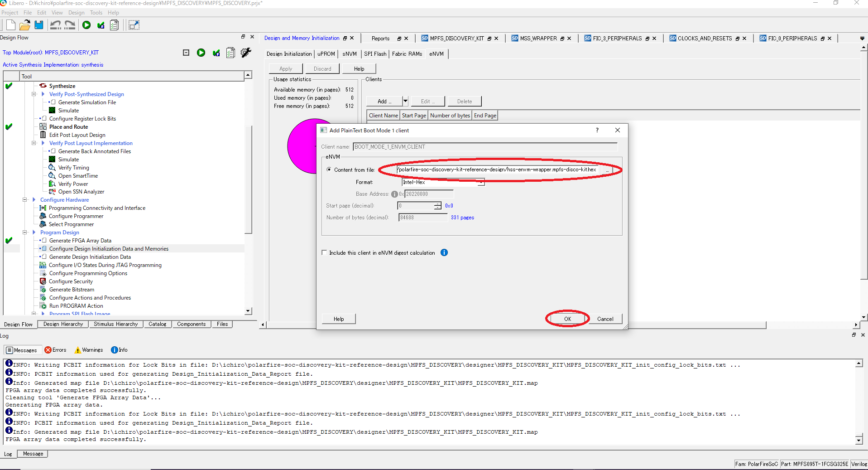Run the green design flow play icon
Viewport: 868px width, 470px height.
(201, 53)
